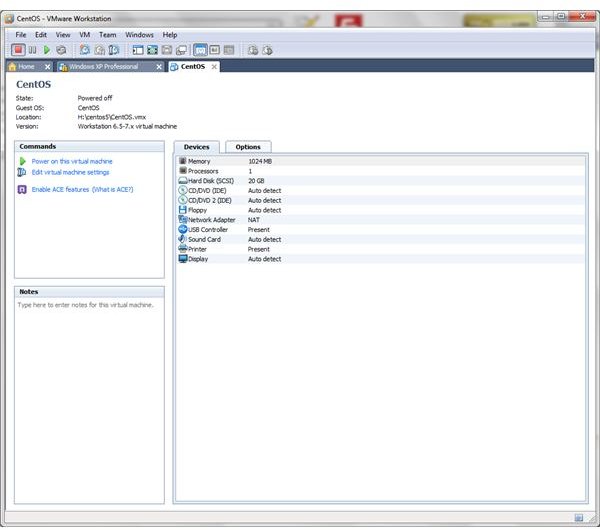The image size is (600, 530).
Task: Click the green arrow beside Power on command
Action: [23, 161]
